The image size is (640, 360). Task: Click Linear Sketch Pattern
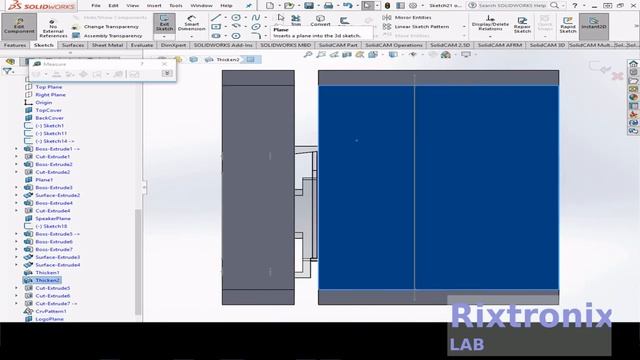416,27
